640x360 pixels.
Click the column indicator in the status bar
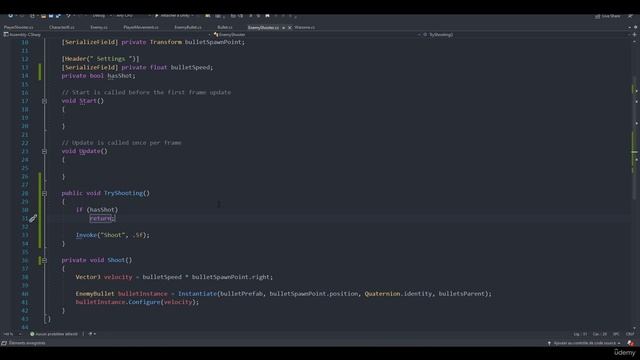click(600, 334)
